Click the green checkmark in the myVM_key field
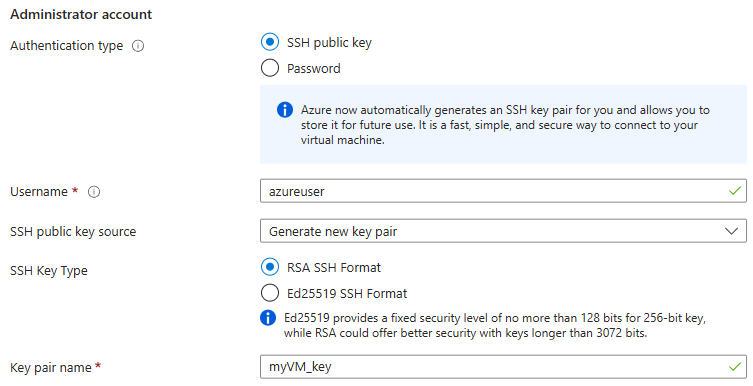This screenshot has width=753, height=386. tap(734, 367)
